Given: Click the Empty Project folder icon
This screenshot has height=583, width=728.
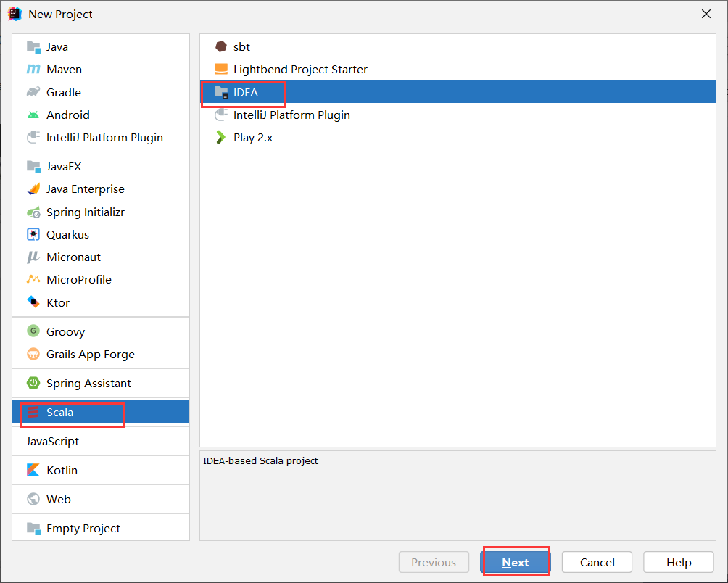Looking at the screenshot, I should click(x=33, y=528).
